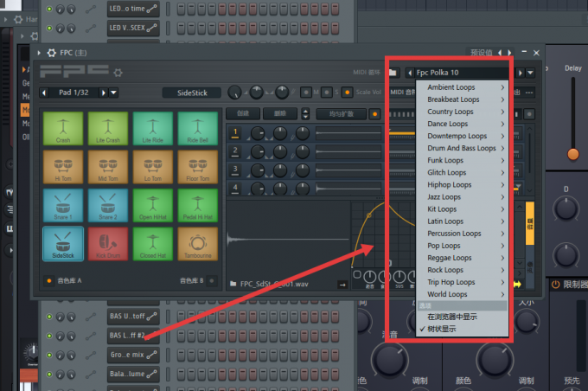Click the Gro..e mix channel button
Screen dimensions: 588x391
tap(133, 355)
